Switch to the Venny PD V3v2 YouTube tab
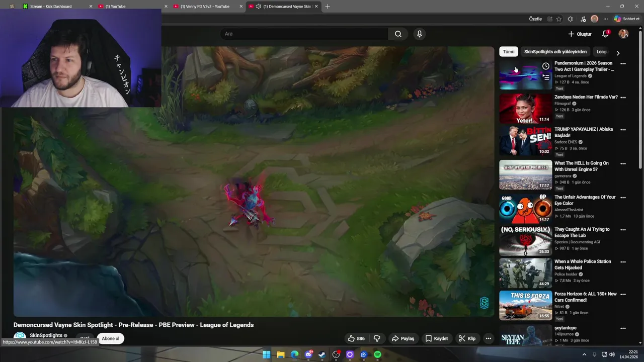The width and height of the screenshot is (644, 362). [207, 7]
